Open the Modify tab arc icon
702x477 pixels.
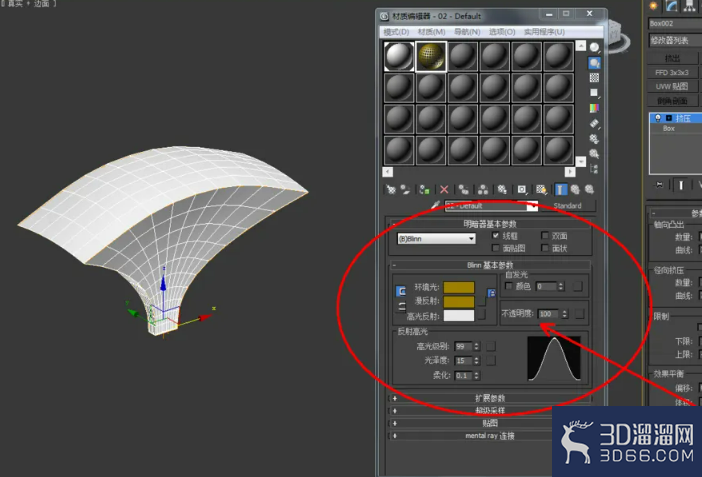click(671, 6)
